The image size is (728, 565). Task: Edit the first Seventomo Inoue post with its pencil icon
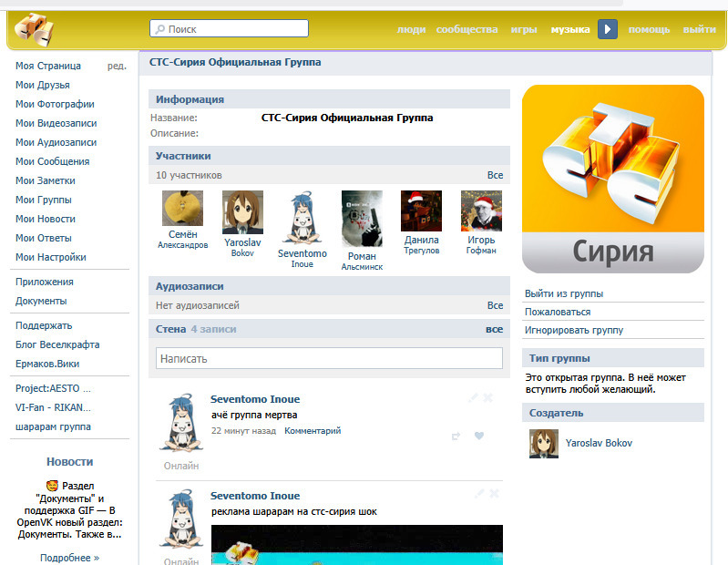[473, 398]
